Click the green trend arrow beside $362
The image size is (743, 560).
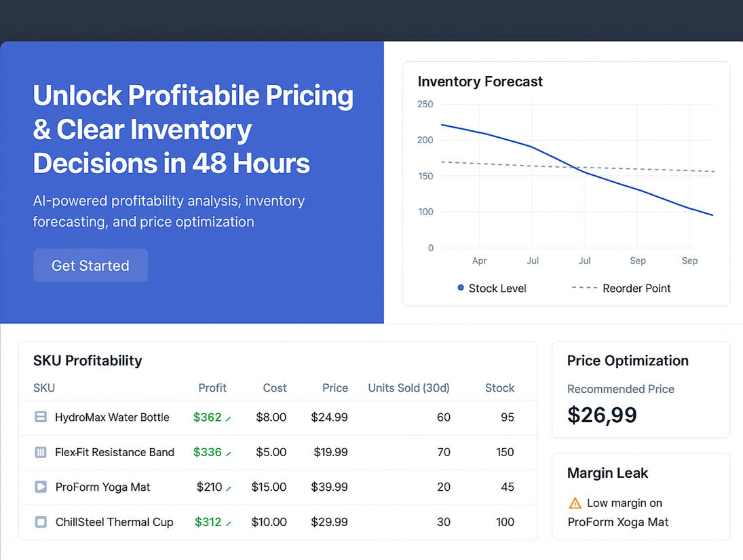(229, 419)
